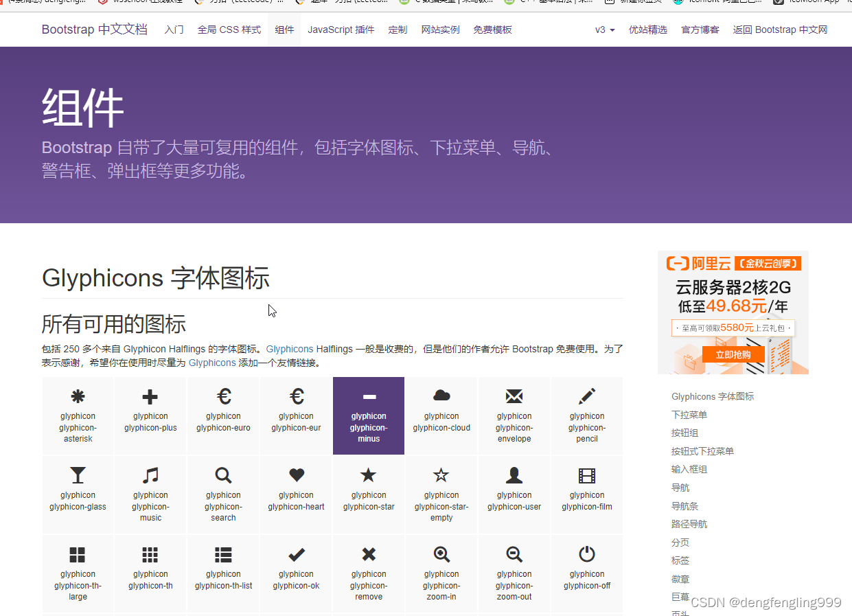Click the Bootstrap 中文文档 brand link
Screen dimensions: 852x616
(95, 30)
